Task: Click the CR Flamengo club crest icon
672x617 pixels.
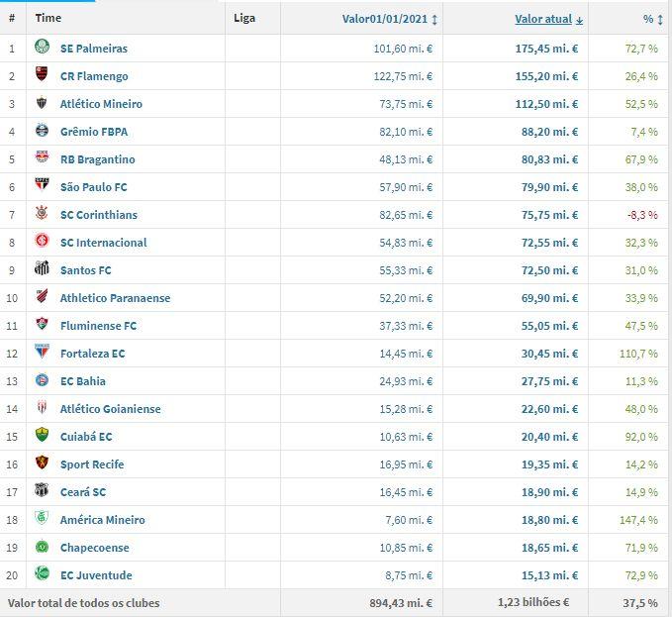Action: tap(42, 75)
